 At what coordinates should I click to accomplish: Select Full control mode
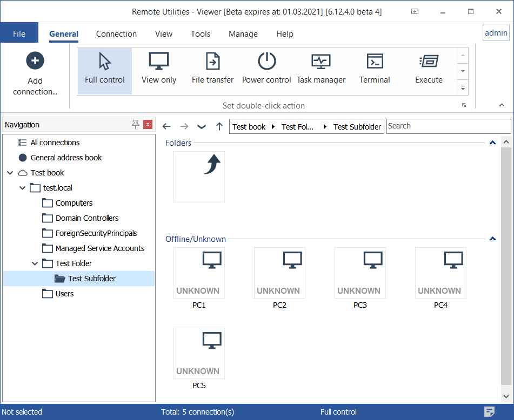pos(104,71)
